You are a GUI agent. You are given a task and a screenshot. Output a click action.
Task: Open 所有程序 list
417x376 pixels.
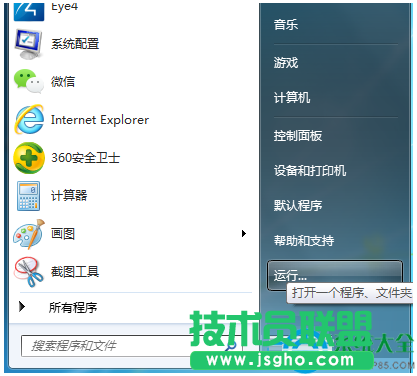(73, 307)
